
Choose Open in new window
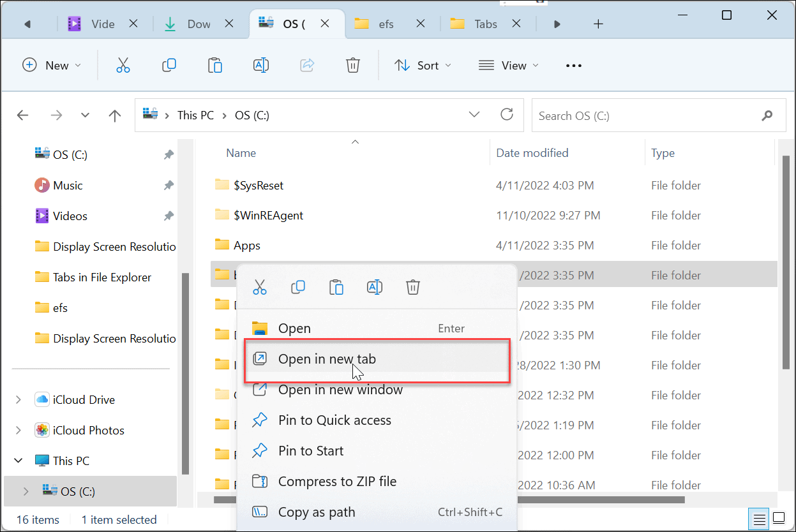pyautogui.click(x=377, y=390)
